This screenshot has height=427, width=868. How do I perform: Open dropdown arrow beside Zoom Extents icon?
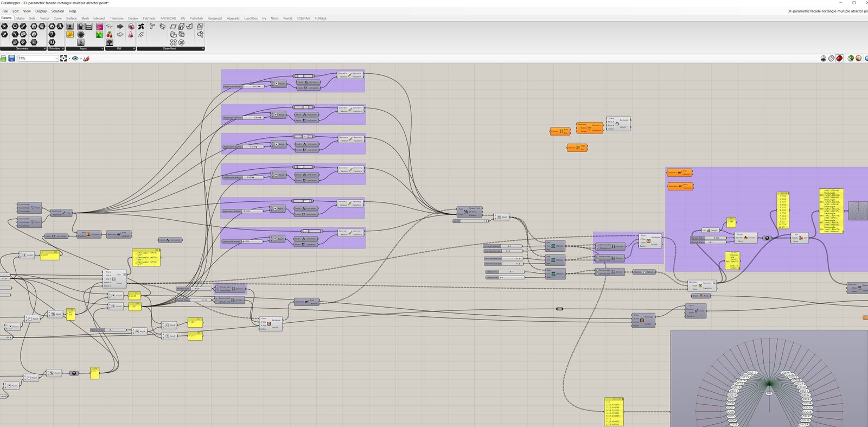point(69,58)
